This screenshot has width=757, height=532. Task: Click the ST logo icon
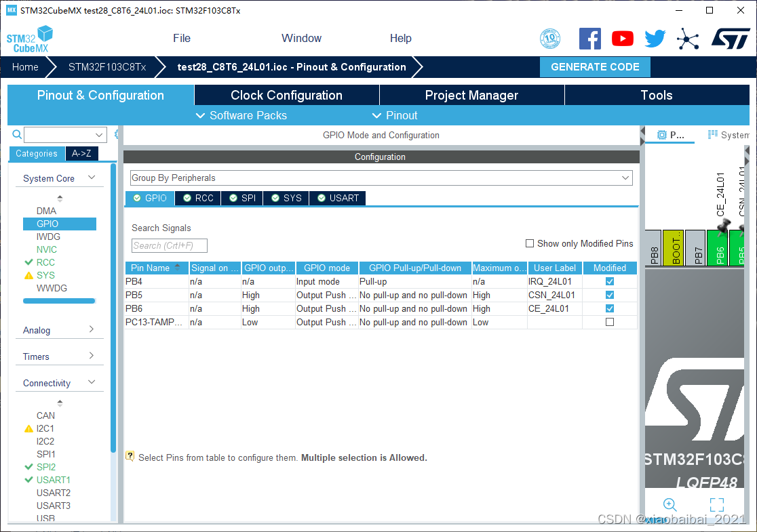731,39
